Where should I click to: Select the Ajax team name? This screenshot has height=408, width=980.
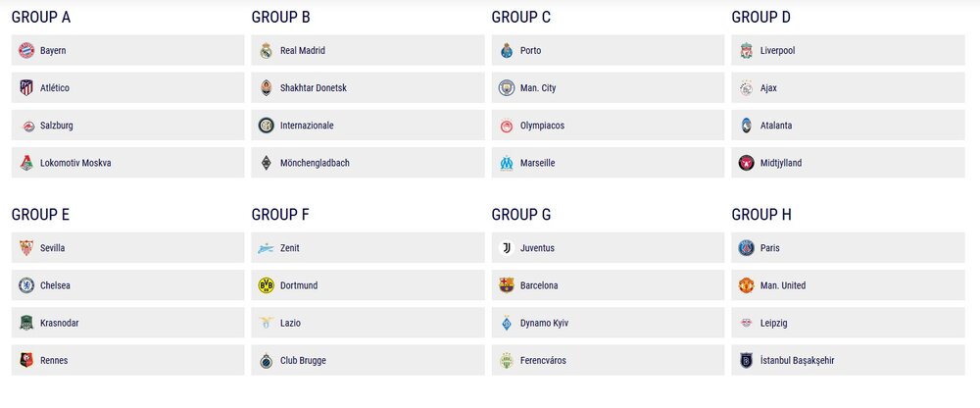[x=768, y=88]
